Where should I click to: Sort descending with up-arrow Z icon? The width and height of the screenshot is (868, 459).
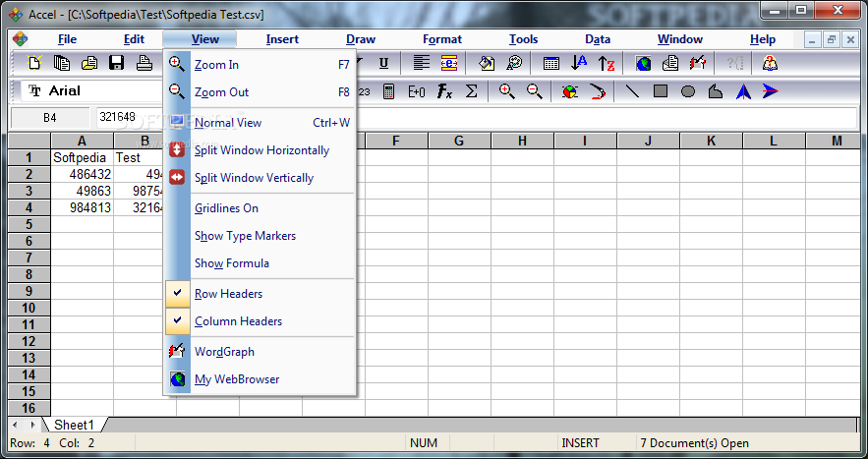tap(607, 63)
